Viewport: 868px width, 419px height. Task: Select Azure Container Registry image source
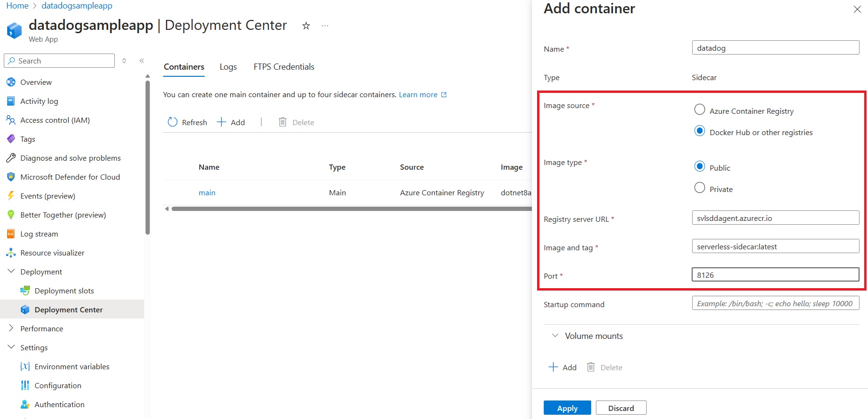(700, 110)
